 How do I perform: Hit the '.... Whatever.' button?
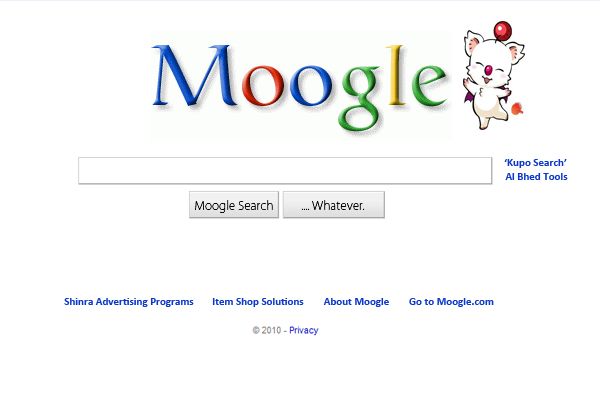click(x=334, y=205)
